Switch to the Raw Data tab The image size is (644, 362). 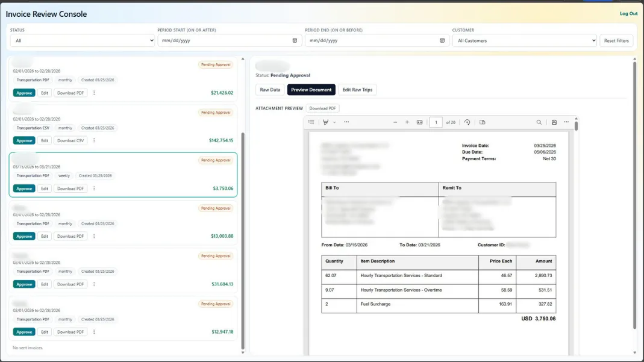click(269, 89)
